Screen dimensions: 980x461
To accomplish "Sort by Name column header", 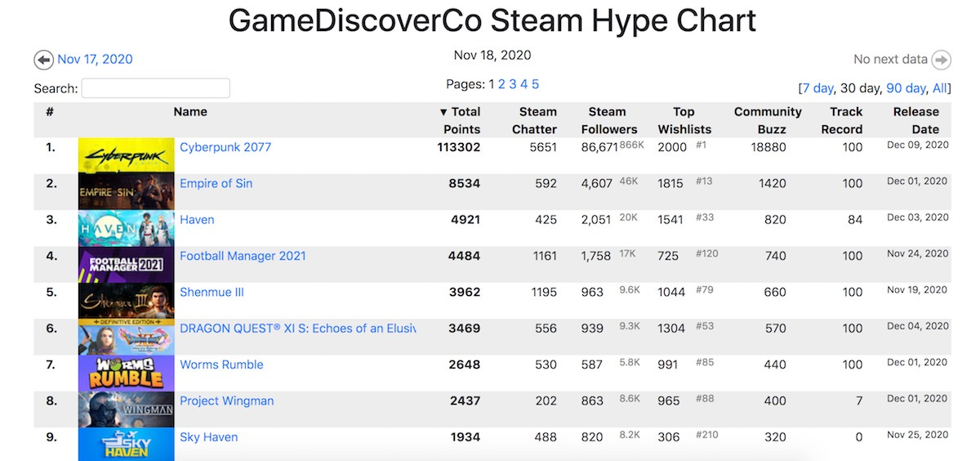I will tap(190, 112).
